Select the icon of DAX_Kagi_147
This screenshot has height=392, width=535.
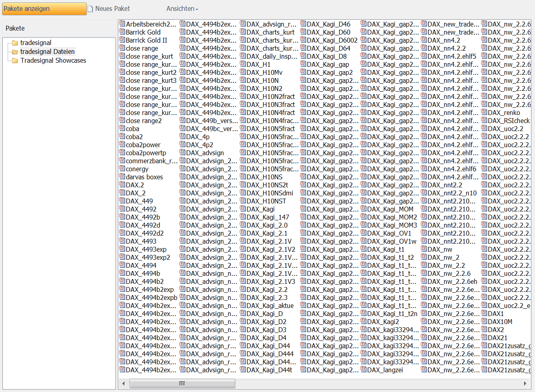[x=243, y=217]
